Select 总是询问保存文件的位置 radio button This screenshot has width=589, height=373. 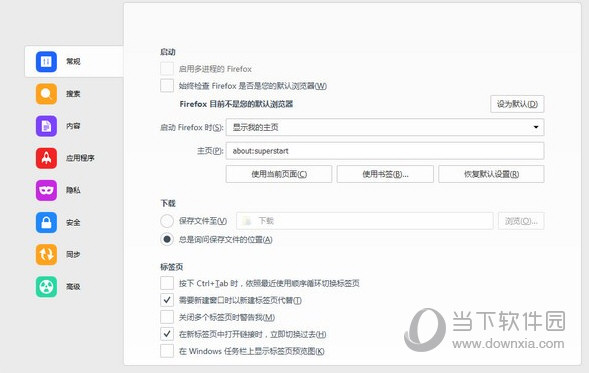pos(167,239)
